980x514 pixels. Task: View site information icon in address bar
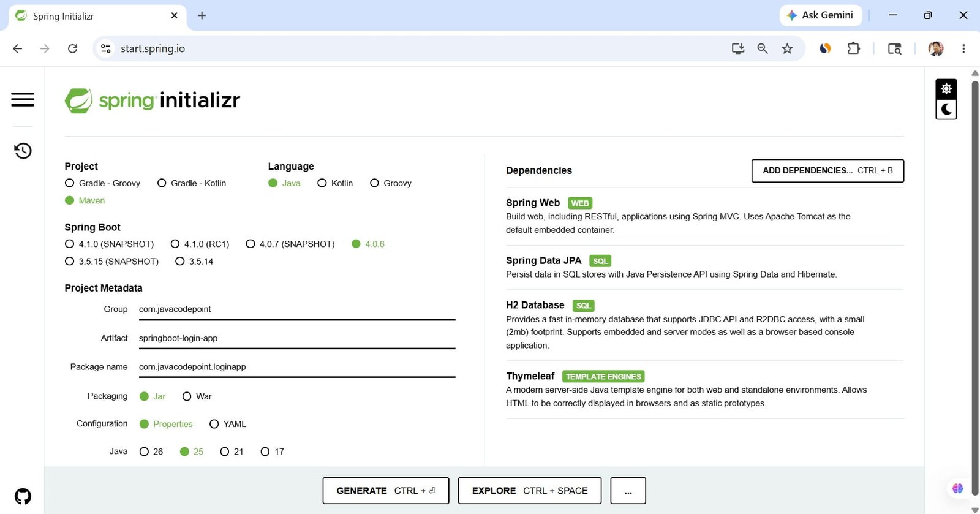[106, 48]
